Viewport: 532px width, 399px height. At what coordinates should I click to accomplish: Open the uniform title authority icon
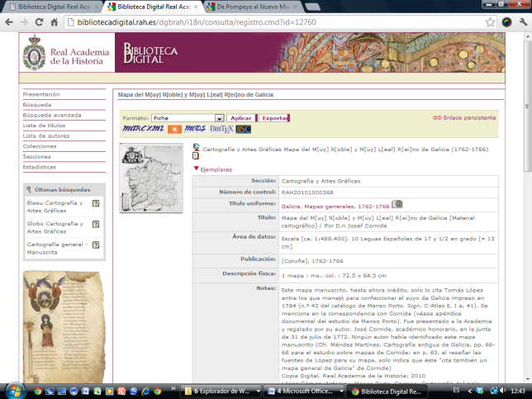click(x=397, y=204)
